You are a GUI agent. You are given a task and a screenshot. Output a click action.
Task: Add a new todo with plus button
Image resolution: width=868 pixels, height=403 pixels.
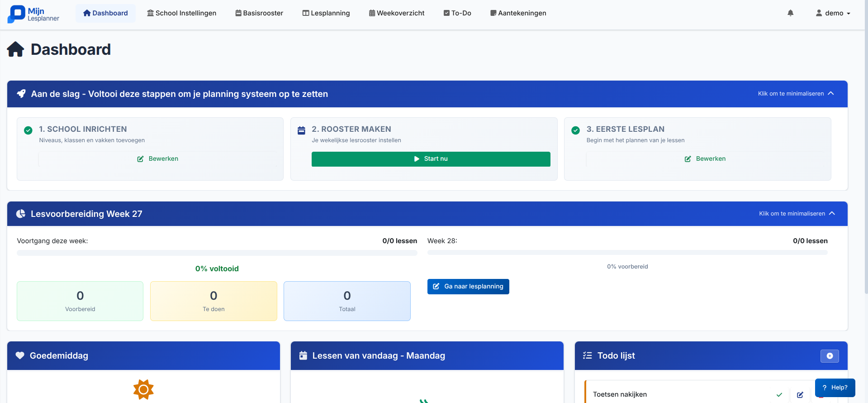[830, 356]
